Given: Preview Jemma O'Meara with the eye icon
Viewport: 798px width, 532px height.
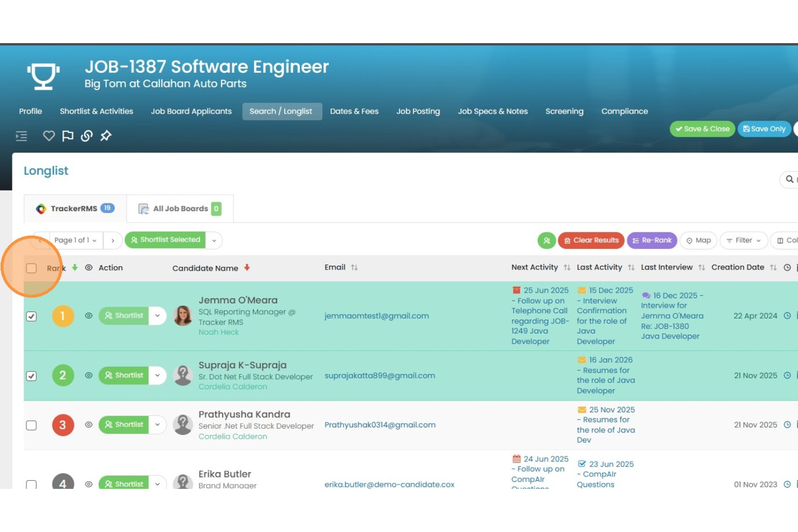Looking at the screenshot, I should tap(88, 316).
